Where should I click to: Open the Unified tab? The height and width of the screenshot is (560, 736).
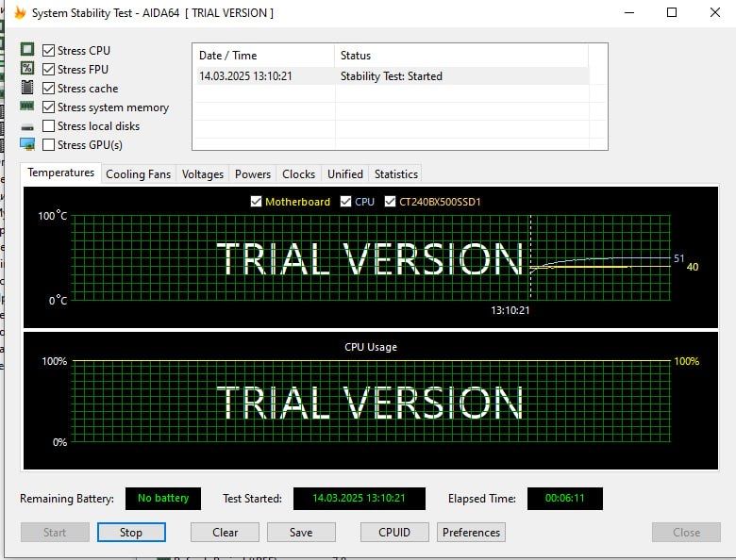pyautogui.click(x=345, y=174)
